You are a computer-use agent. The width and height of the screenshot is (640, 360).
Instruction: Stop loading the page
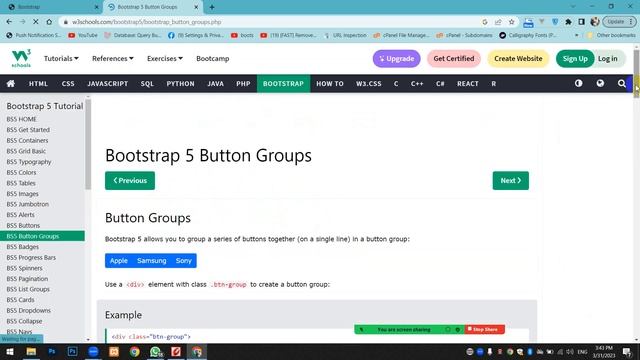tap(36, 22)
